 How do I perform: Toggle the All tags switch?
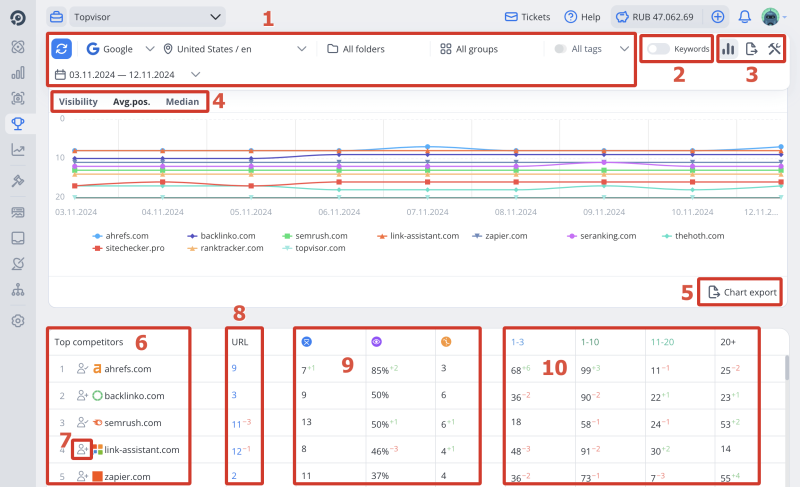[x=560, y=48]
